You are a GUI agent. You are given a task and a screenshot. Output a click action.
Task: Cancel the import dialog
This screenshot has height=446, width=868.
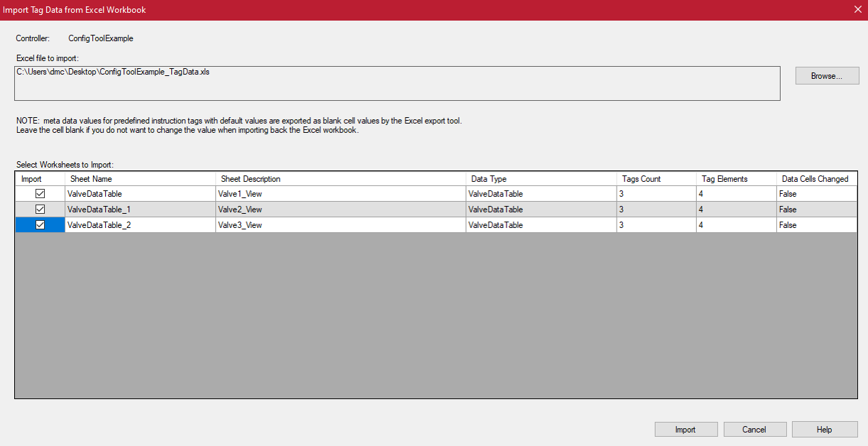point(754,430)
